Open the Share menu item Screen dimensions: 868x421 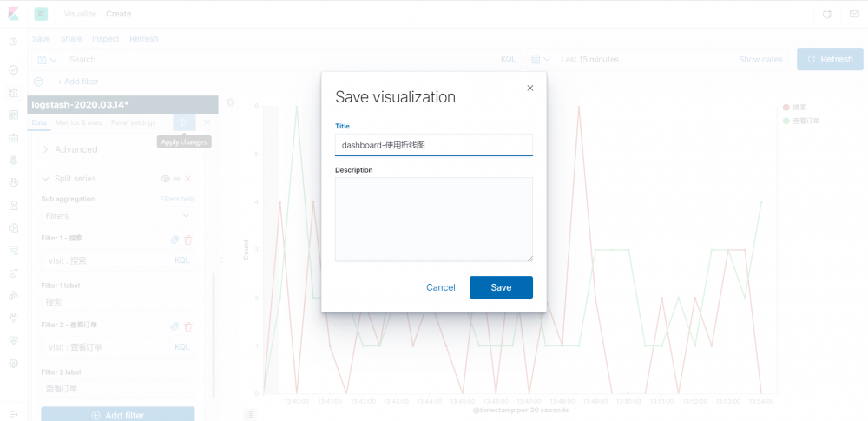[x=71, y=39]
